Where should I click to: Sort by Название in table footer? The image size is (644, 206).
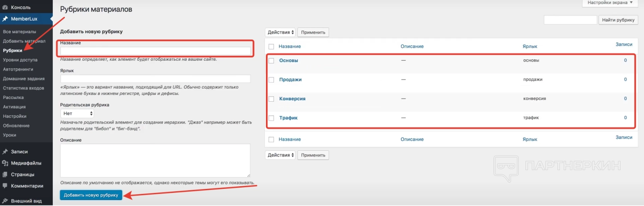pyautogui.click(x=290, y=139)
